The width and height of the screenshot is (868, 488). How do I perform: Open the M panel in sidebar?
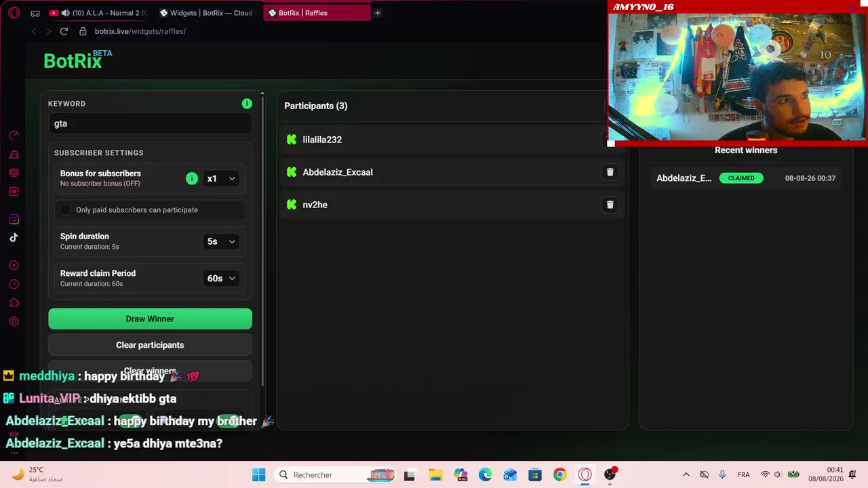14,192
